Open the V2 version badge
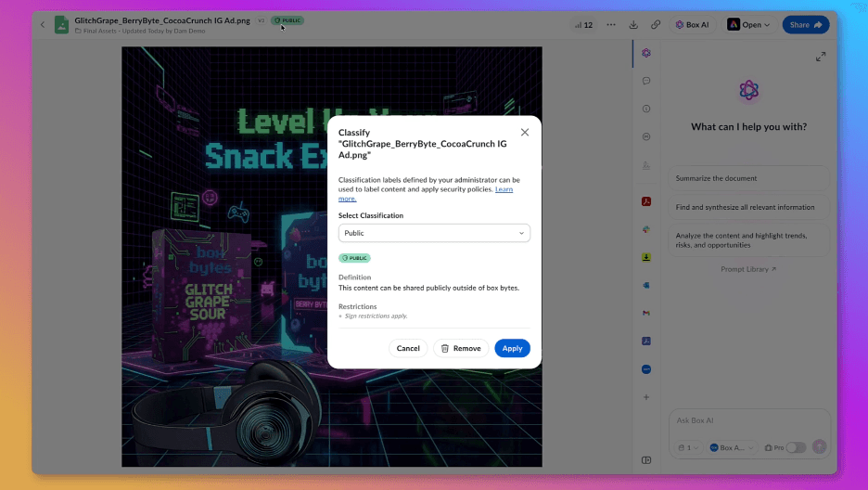This screenshot has width=868, height=490. click(262, 20)
